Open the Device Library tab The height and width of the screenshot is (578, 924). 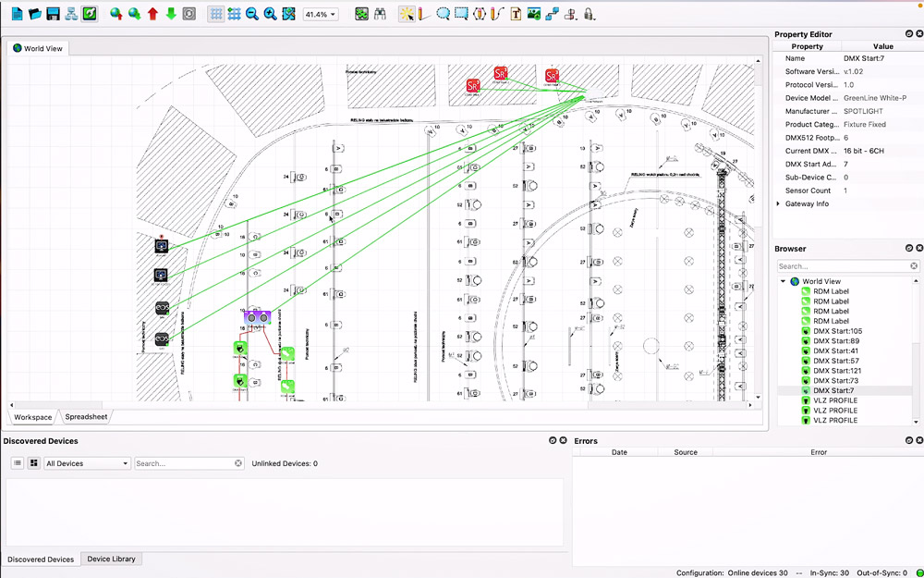(112, 559)
